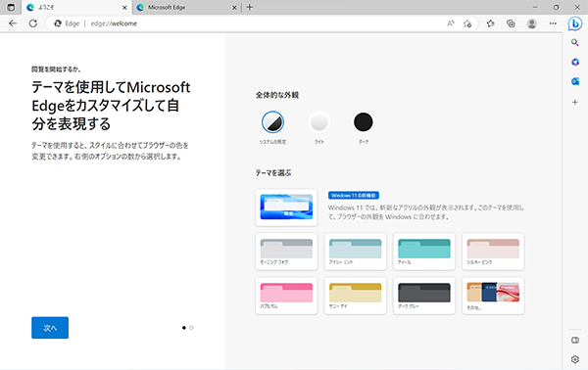Reload the page with refresh icon
This screenshot has height=370, width=588.
(33, 23)
